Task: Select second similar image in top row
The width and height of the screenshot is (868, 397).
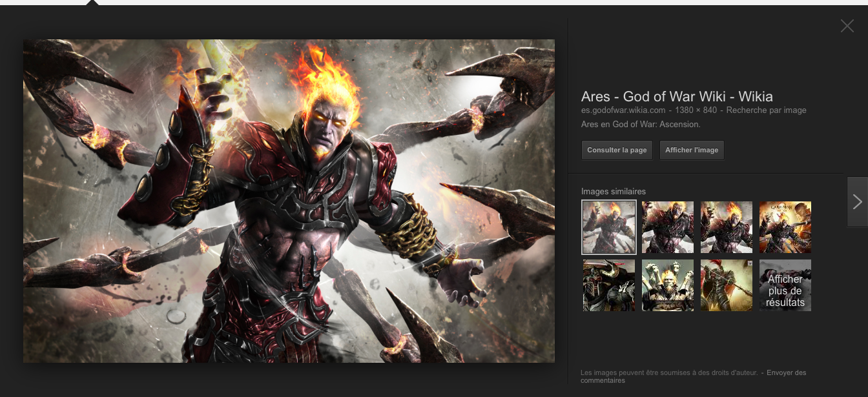Action: (668, 227)
